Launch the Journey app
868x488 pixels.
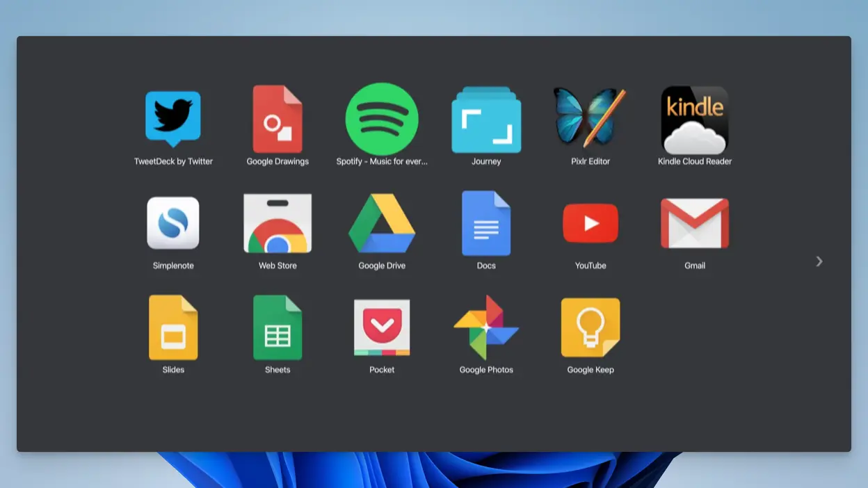[x=486, y=118]
